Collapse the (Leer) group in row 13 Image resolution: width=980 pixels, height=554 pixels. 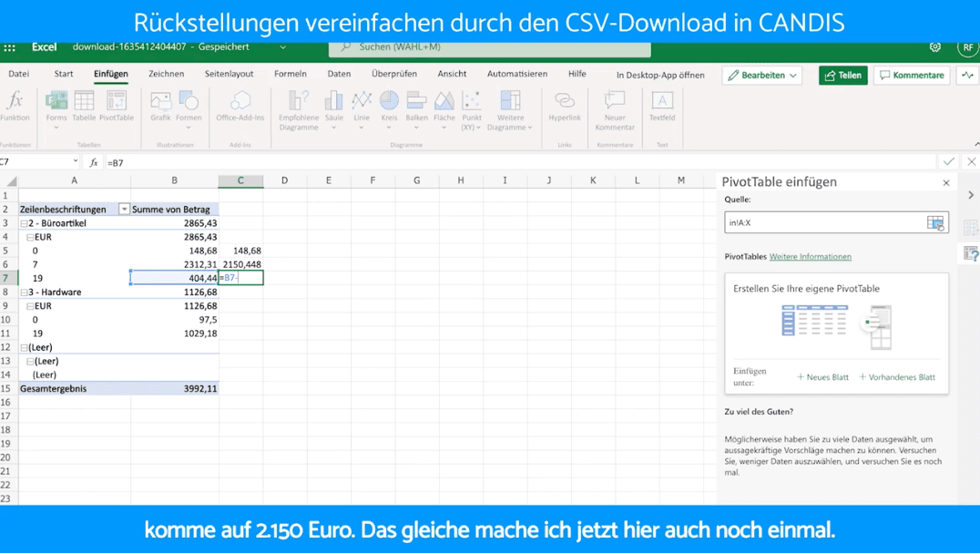point(30,362)
